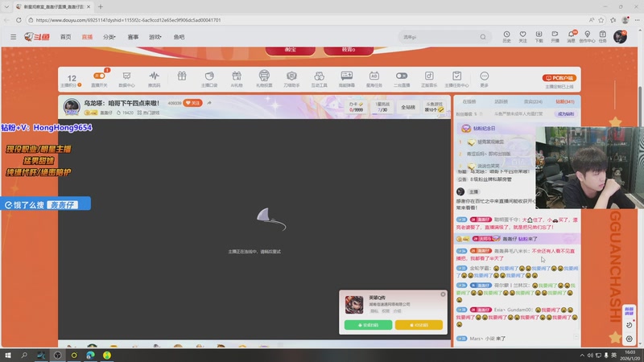Image resolution: width=644 pixels, height=362 pixels.
Task: Click the 历史 history icon in header
Action: 506,36
